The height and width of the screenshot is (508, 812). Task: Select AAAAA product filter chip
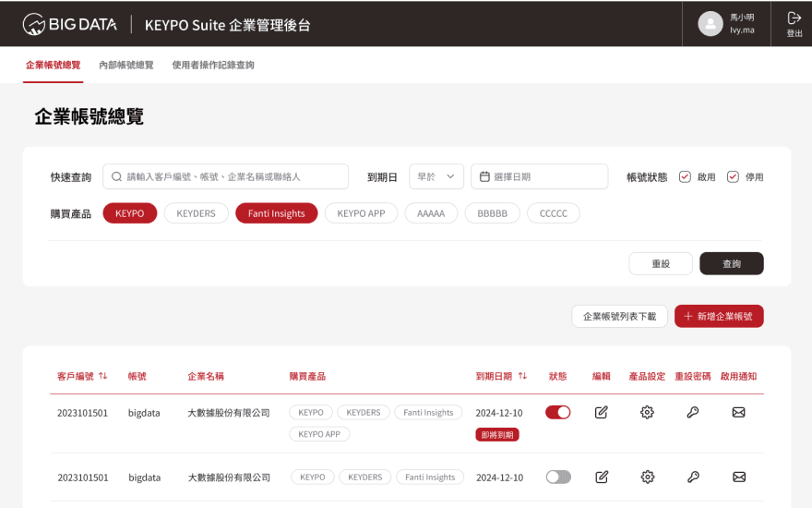tap(431, 213)
